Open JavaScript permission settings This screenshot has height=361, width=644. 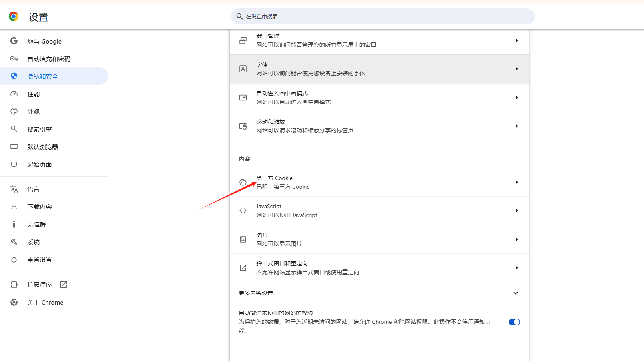[379, 211]
